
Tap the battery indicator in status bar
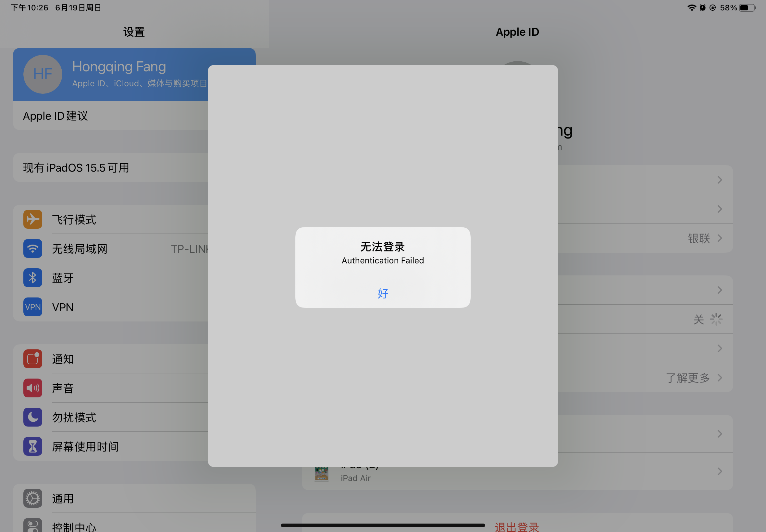[747, 8]
